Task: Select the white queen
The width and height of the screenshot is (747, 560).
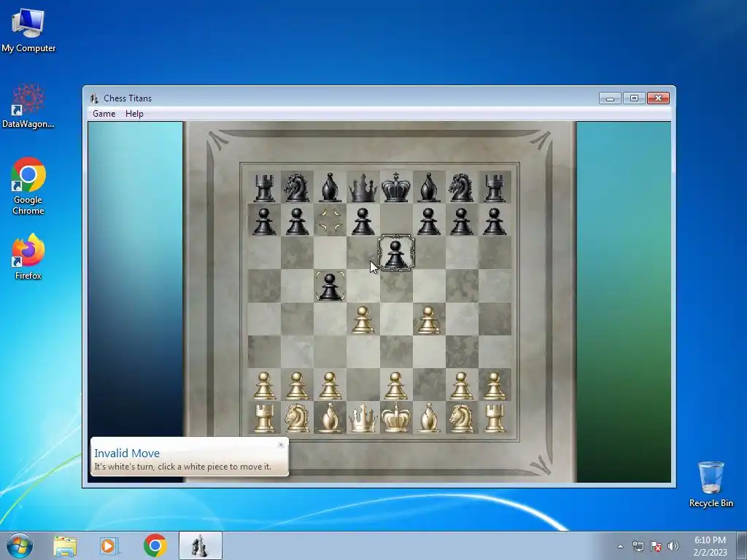Action: point(363,418)
